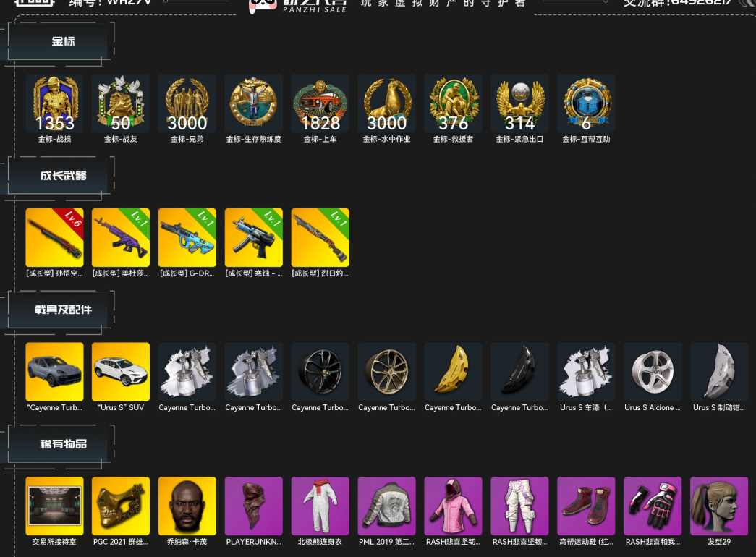Open the 稀有物品 section header
Viewport: 756px width, 557px height.
[x=61, y=444]
